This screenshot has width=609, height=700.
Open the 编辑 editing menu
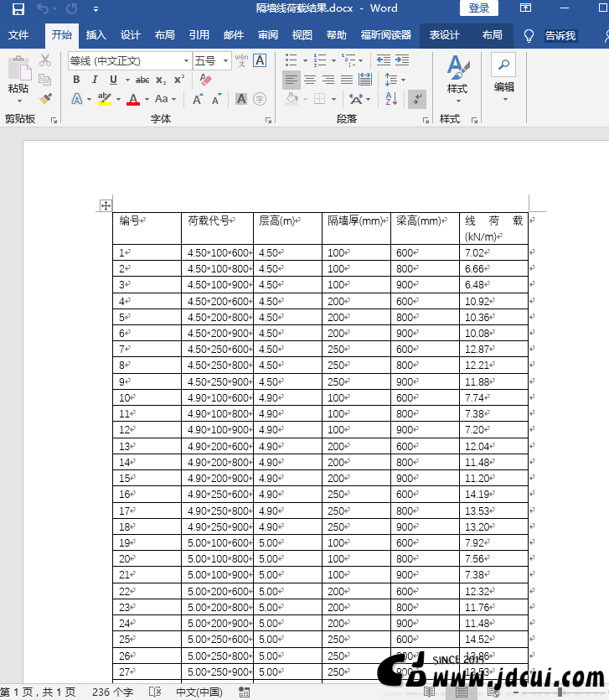[x=504, y=78]
